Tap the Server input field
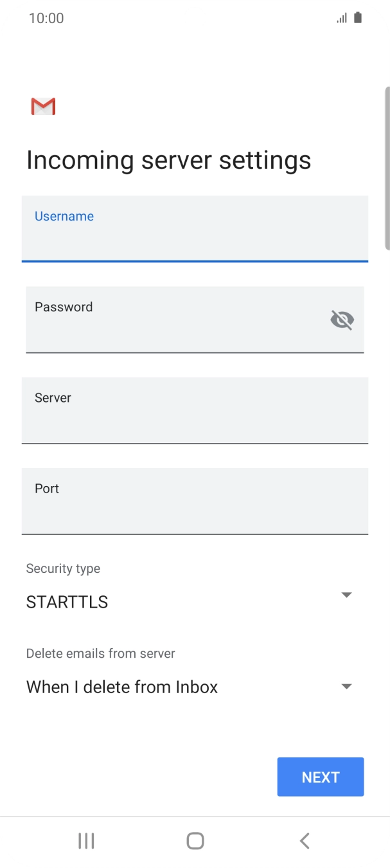 [195, 410]
